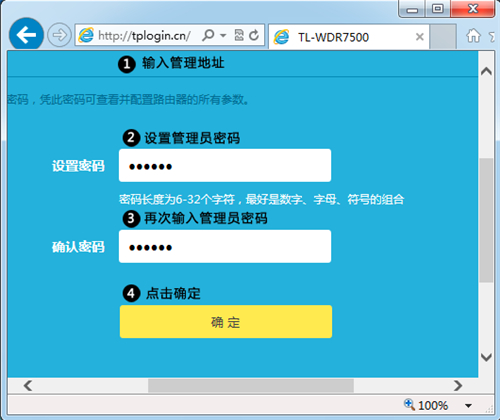The image size is (500, 420).
Task: Focus the 确认密码 confirm password field
Action: pos(225,246)
